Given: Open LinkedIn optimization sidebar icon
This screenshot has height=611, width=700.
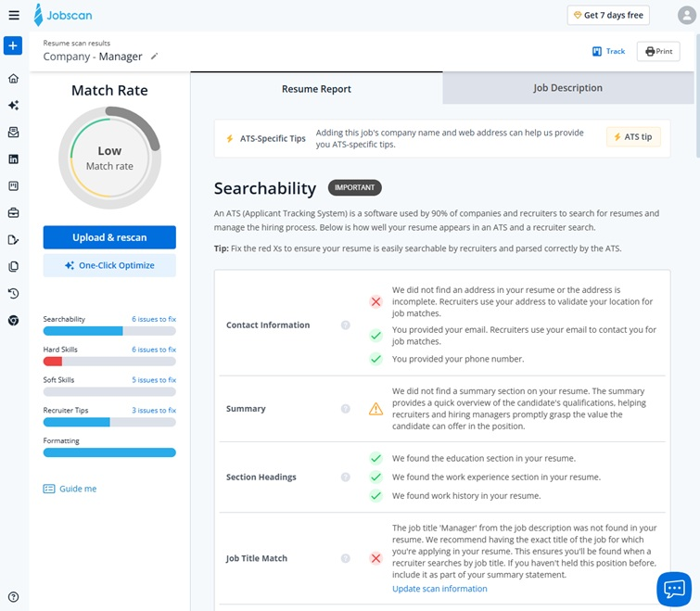Looking at the screenshot, I should (x=13, y=159).
